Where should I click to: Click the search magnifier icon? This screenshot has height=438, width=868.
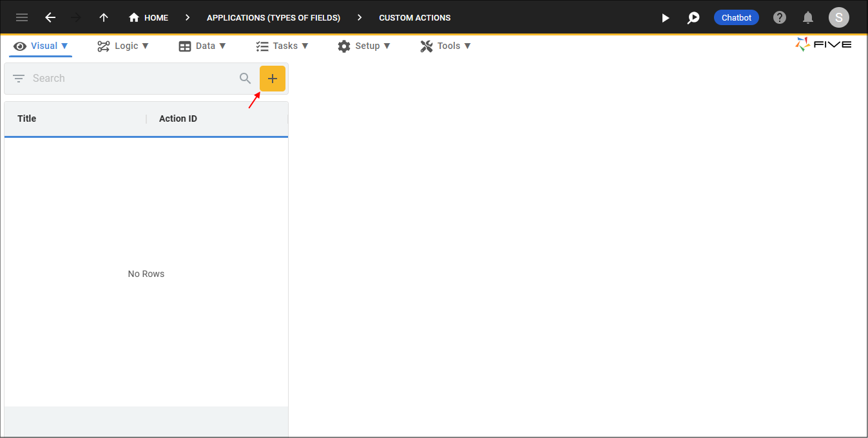point(245,78)
